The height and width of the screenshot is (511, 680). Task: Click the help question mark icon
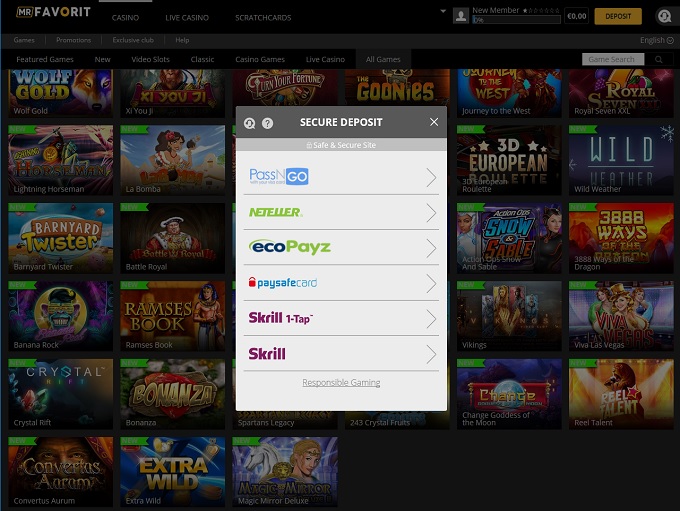[x=267, y=123]
